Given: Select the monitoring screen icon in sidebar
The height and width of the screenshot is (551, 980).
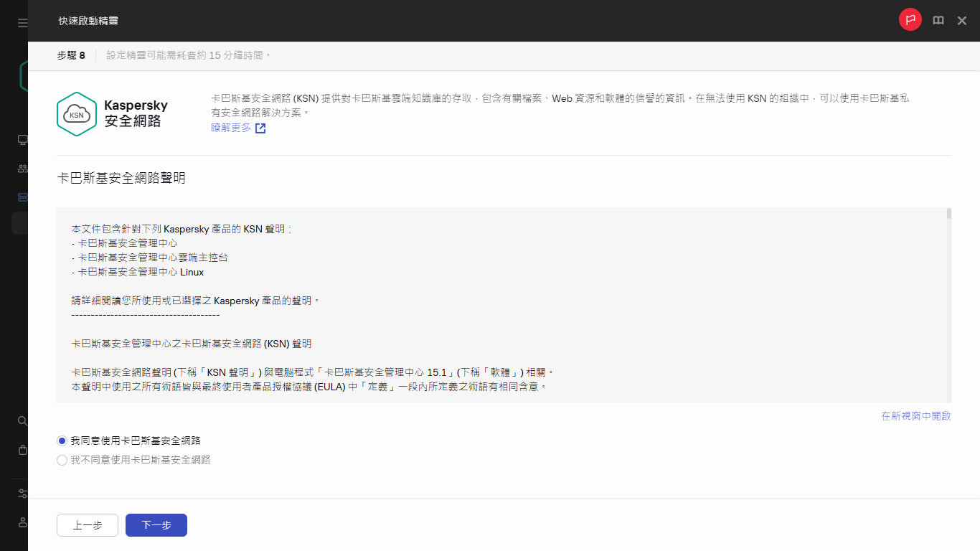Looking at the screenshot, I should [x=22, y=140].
